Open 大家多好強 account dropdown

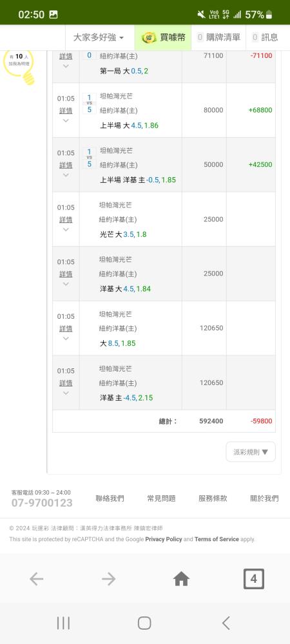pos(99,38)
